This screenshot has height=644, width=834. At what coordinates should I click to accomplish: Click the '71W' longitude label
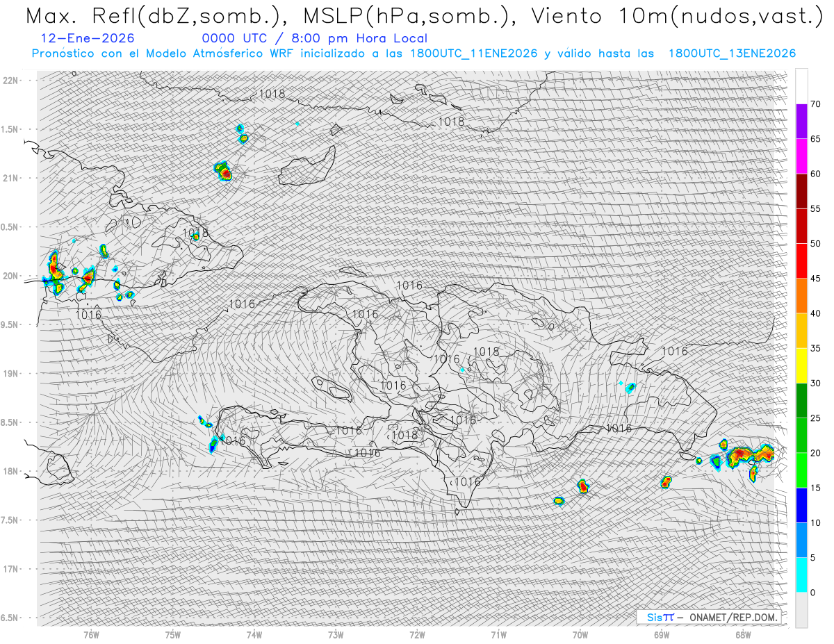pos(498,634)
